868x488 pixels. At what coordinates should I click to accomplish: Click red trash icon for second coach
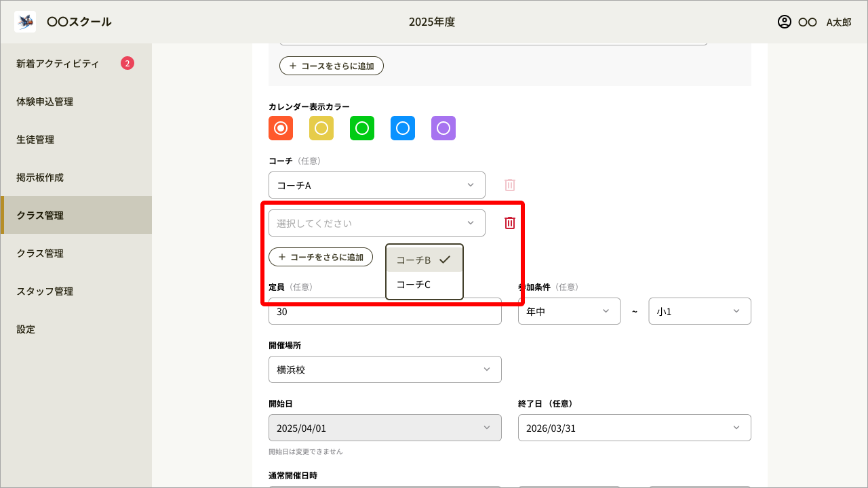510,223
